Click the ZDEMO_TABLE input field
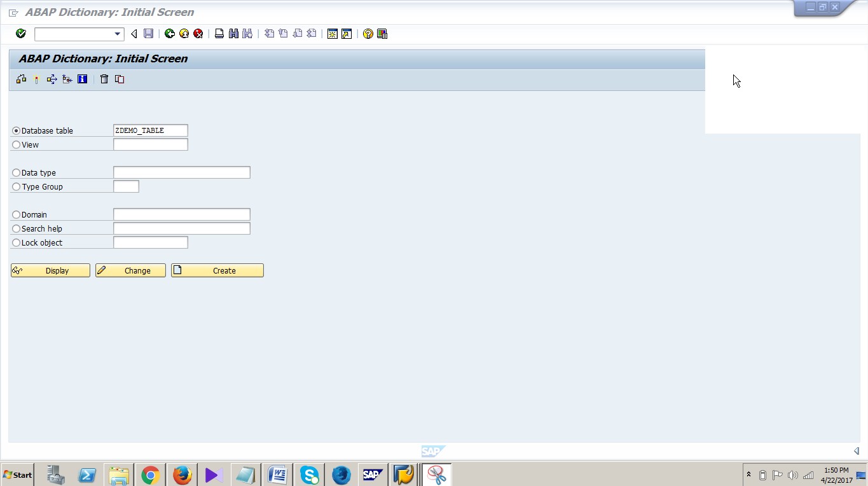 [x=150, y=130]
